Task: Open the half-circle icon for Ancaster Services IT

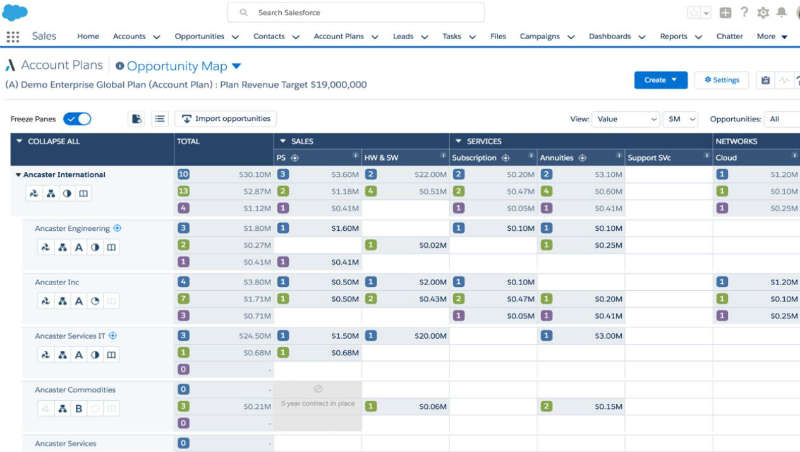Action: point(95,355)
